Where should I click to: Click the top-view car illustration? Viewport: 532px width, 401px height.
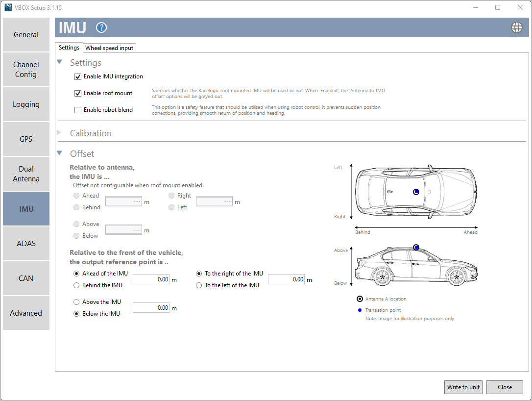coord(416,192)
